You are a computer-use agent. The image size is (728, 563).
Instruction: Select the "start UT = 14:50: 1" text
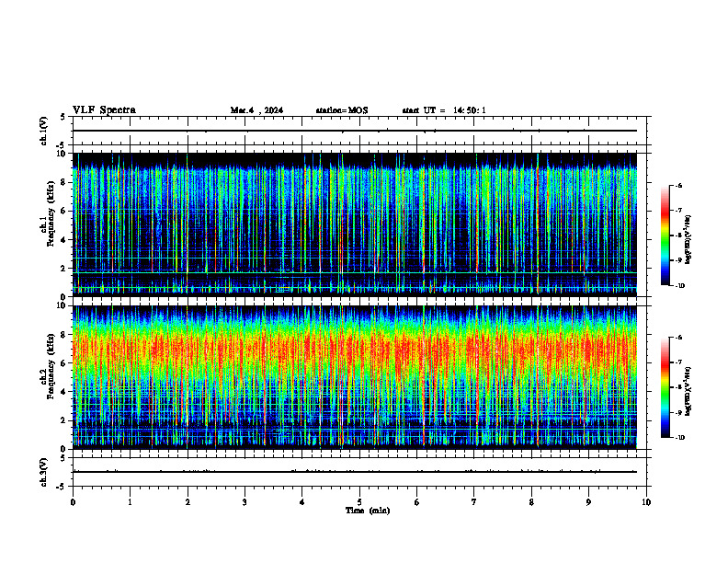(444, 110)
